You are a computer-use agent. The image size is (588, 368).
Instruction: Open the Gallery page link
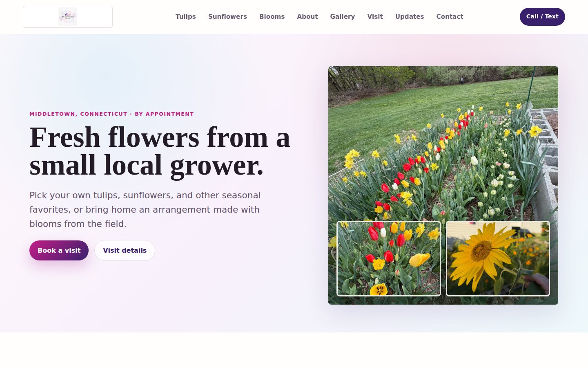(343, 17)
